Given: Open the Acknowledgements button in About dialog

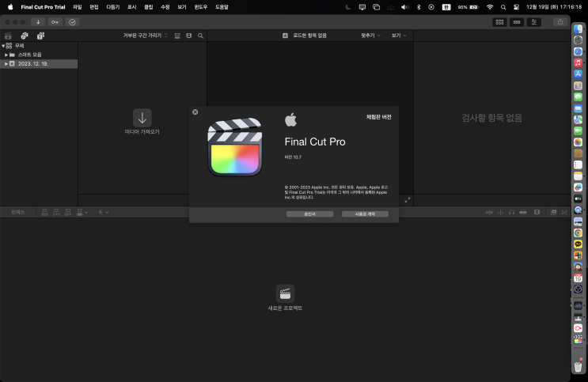Looking at the screenshot, I should 309,214.
